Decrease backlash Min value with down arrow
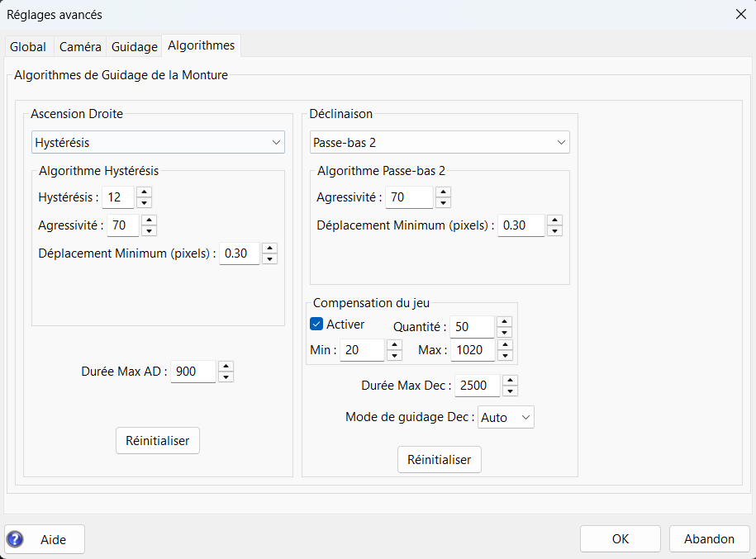 [x=394, y=355]
